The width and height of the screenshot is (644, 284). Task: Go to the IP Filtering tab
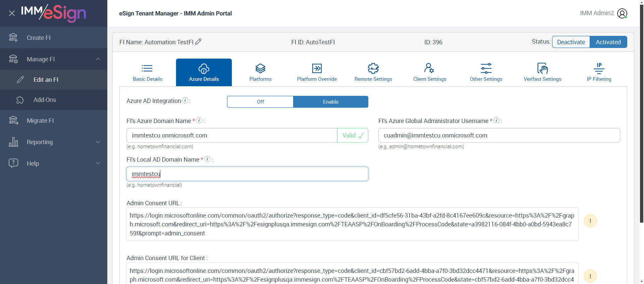(599, 72)
